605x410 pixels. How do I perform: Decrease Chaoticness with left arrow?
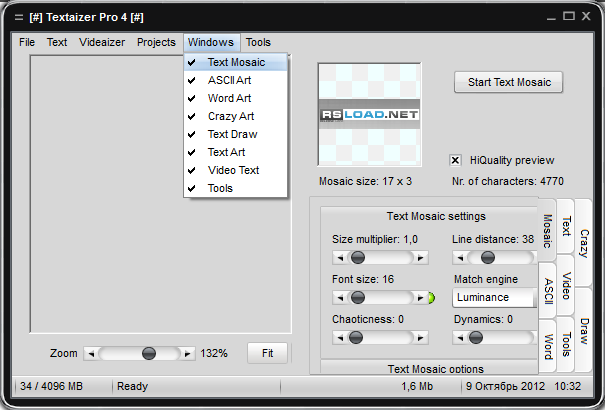tap(340, 338)
